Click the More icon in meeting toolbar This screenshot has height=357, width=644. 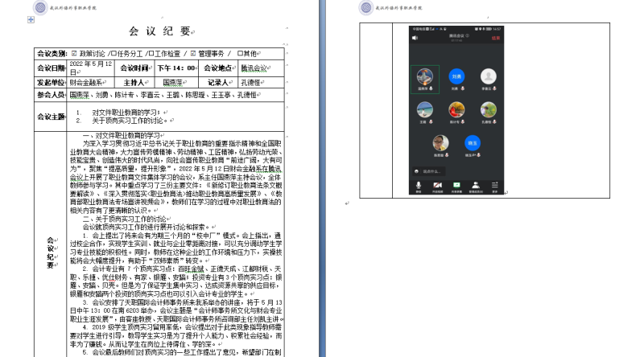[x=495, y=187]
